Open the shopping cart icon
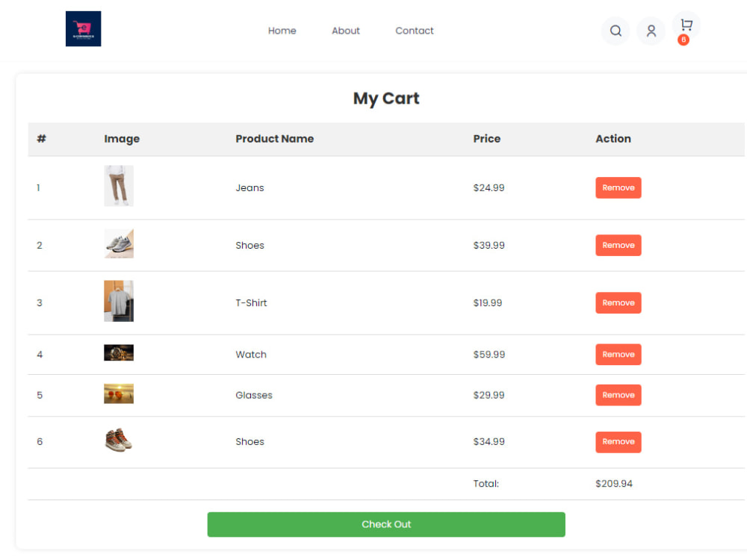 point(686,26)
